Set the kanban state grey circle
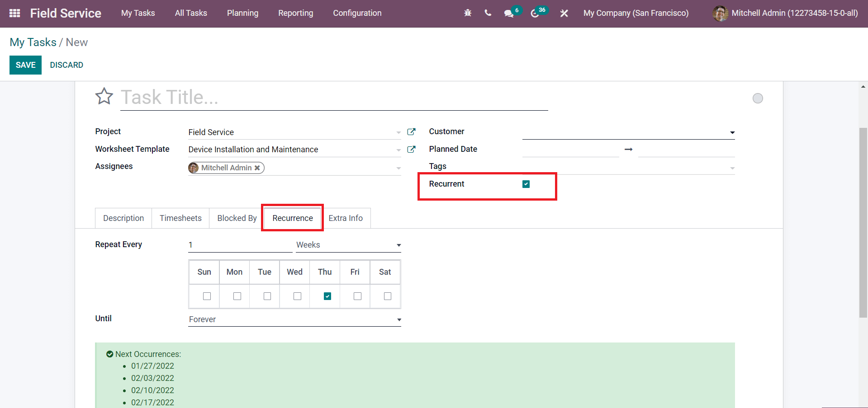The image size is (868, 408). [758, 98]
